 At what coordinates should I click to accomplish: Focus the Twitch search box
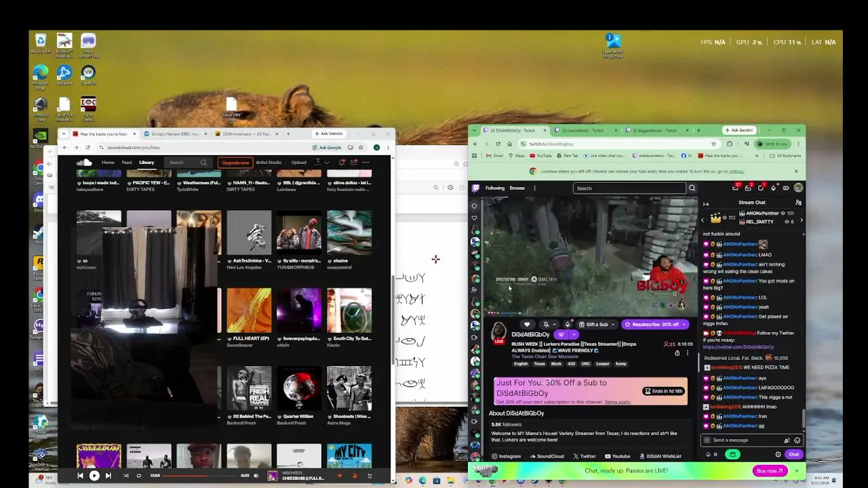pos(629,188)
